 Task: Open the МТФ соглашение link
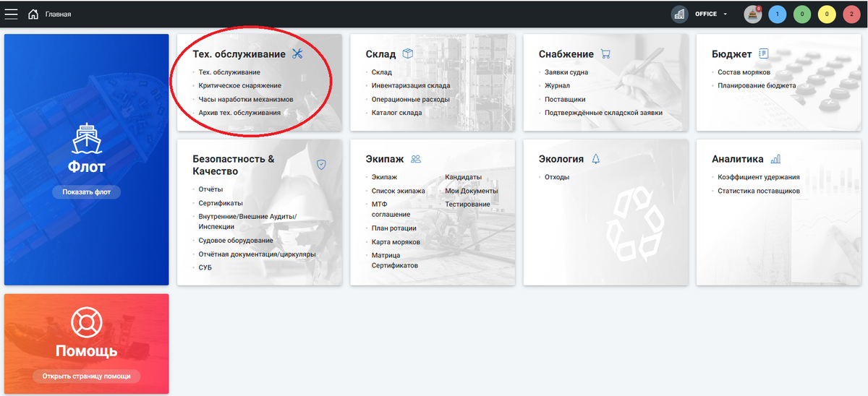click(391, 210)
